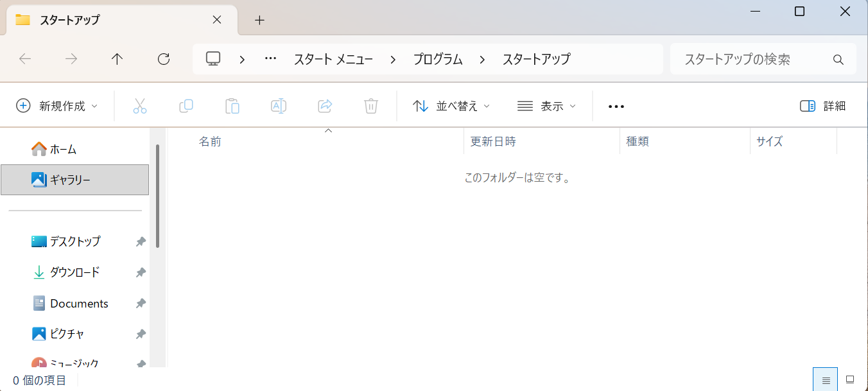Open the 新規作成 dropdown menu
Image resolution: width=868 pixels, height=391 pixels.
tap(57, 106)
